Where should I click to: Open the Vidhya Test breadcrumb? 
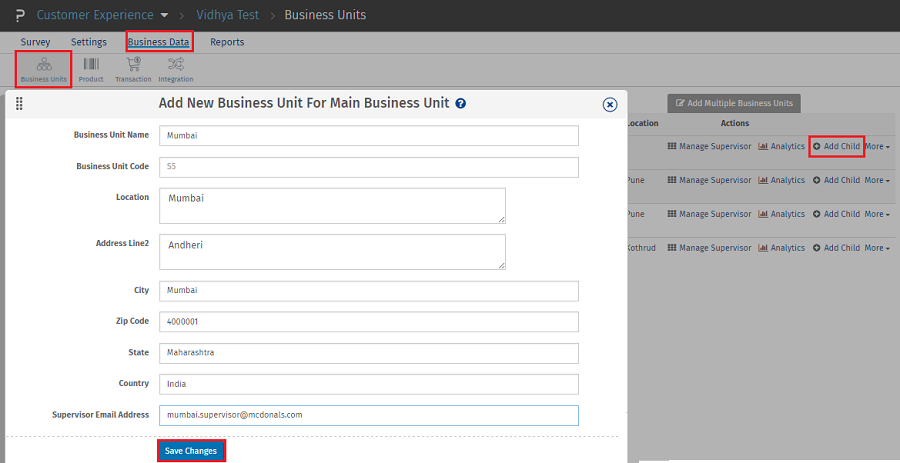(x=228, y=15)
